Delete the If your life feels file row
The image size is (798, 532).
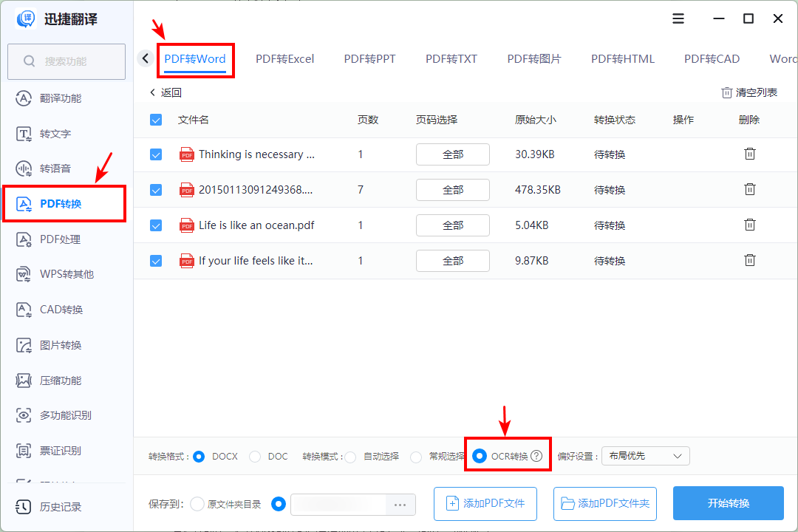pyautogui.click(x=750, y=260)
